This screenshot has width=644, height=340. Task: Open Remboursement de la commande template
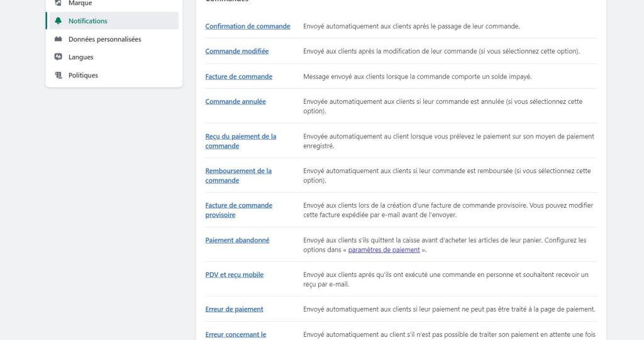pyautogui.click(x=238, y=176)
